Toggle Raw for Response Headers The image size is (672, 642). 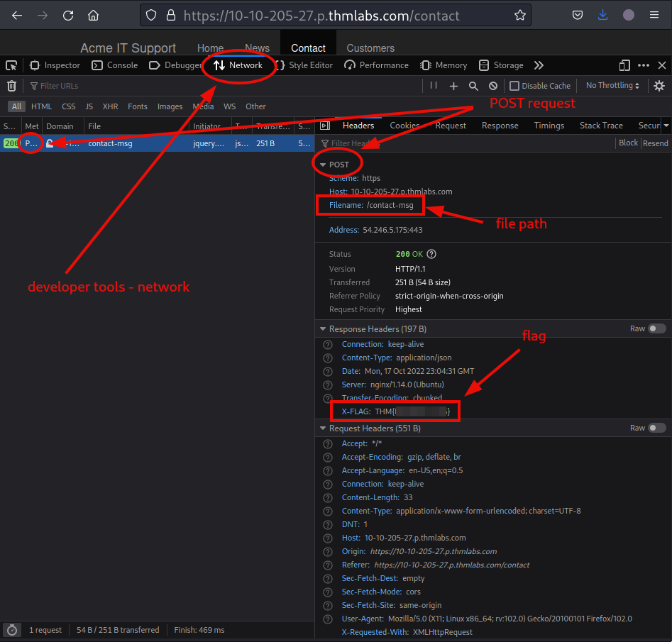pos(656,329)
